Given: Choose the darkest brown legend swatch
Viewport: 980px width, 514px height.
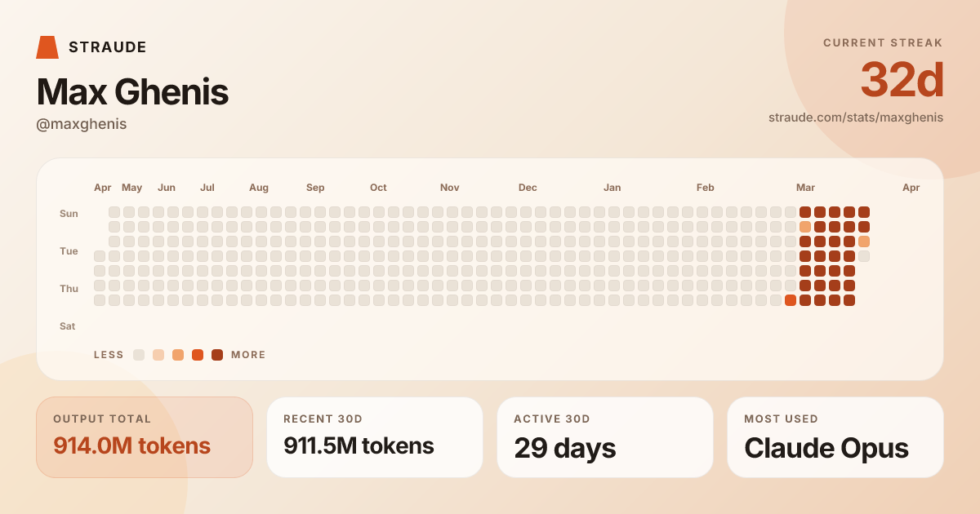Looking at the screenshot, I should (217, 355).
